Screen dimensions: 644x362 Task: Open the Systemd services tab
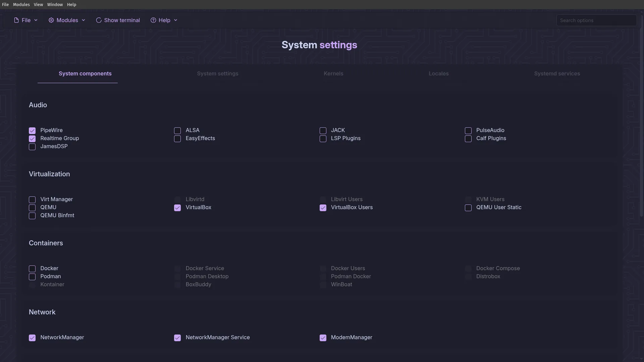557,74
